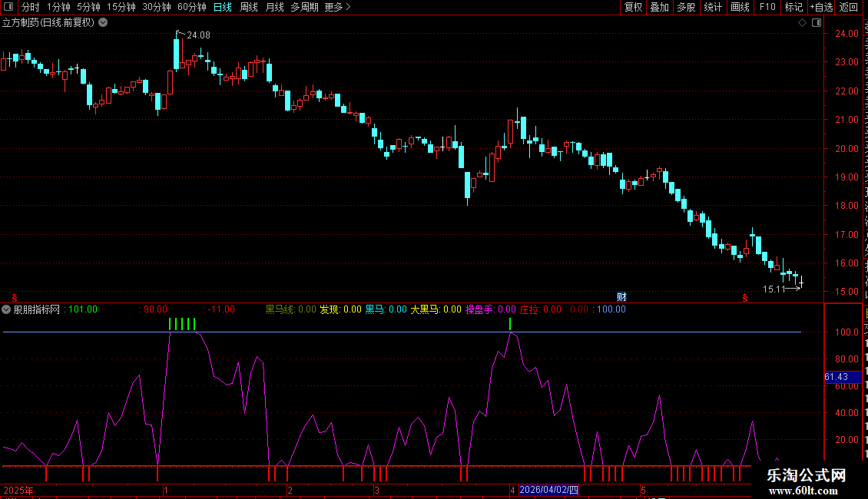Viewport: 868px width, 499px height.
Task: Open the 画线 drawing tools
Action: click(740, 7)
